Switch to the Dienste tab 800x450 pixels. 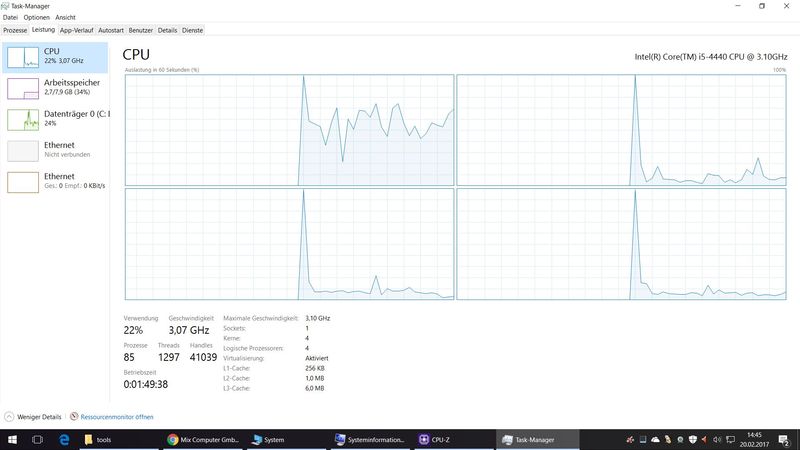pos(192,31)
